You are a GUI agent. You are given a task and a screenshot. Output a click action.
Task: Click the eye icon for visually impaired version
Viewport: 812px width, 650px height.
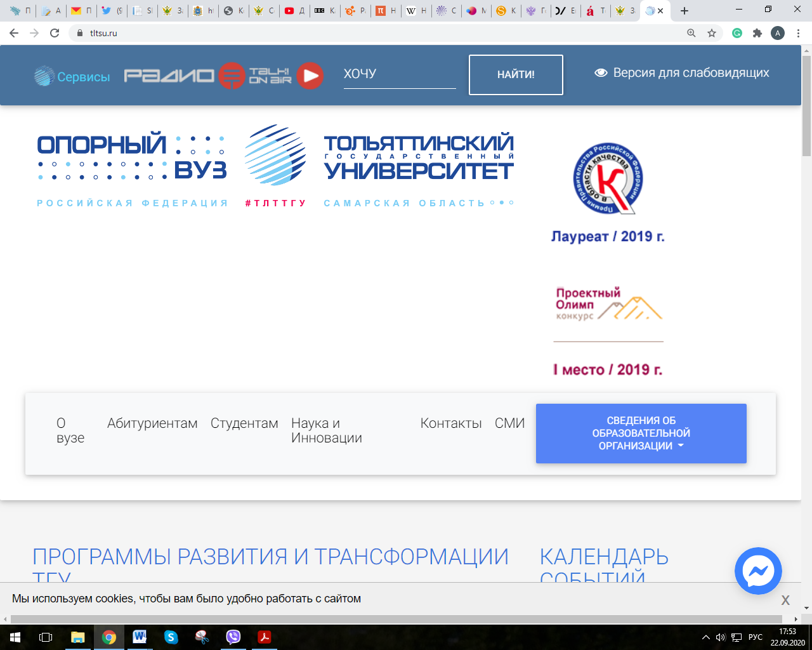click(601, 73)
